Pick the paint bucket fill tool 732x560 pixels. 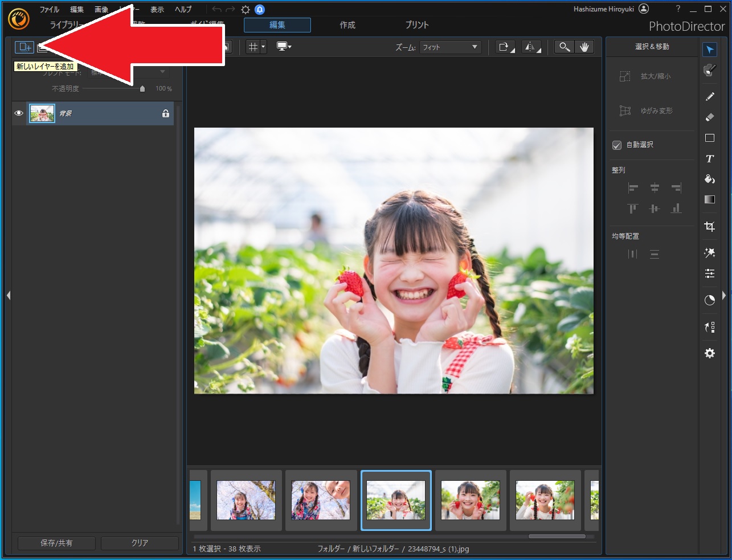click(x=710, y=179)
